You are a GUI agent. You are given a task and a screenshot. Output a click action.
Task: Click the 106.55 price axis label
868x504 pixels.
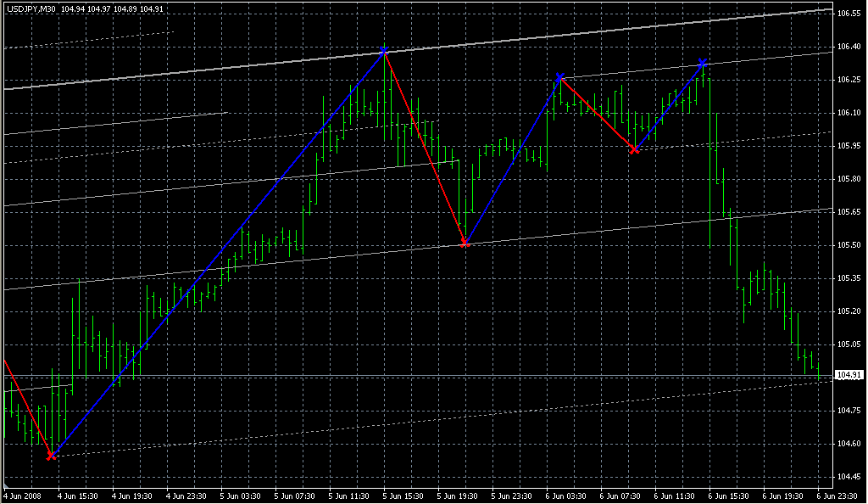849,14
